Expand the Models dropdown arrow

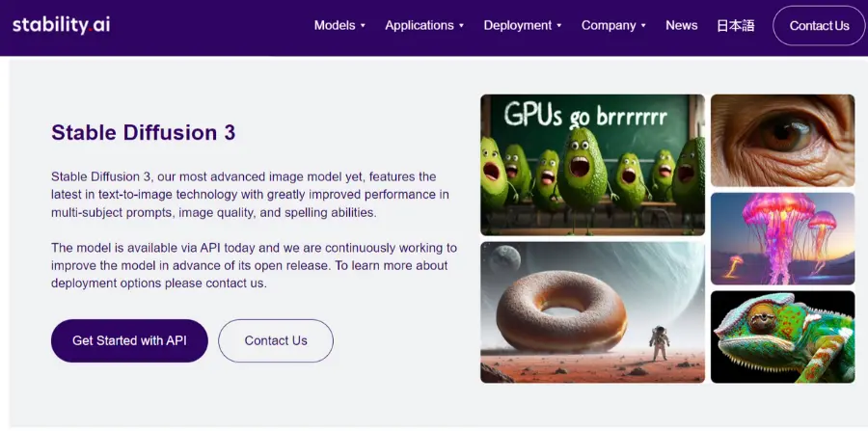pos(363,26)
